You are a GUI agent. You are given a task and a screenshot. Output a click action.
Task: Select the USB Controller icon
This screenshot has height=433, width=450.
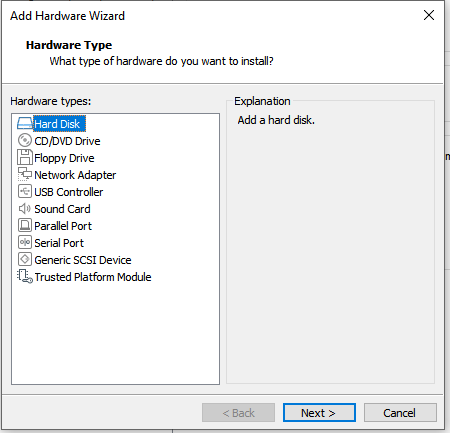[25, 191]
